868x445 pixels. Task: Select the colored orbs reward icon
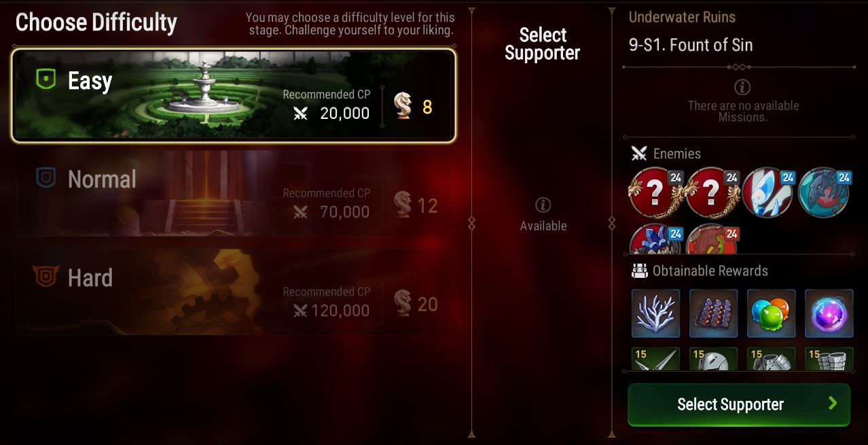772,313
